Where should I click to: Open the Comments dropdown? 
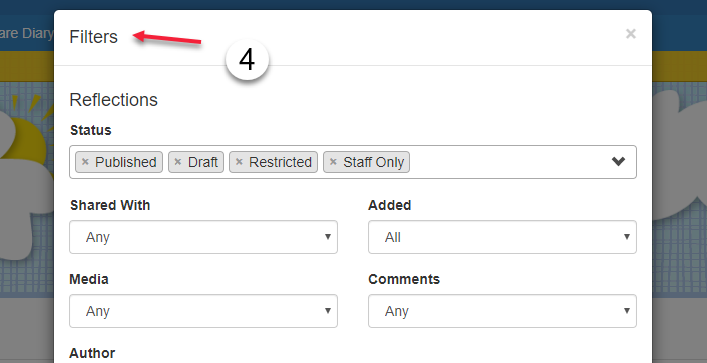click(502, 311)
